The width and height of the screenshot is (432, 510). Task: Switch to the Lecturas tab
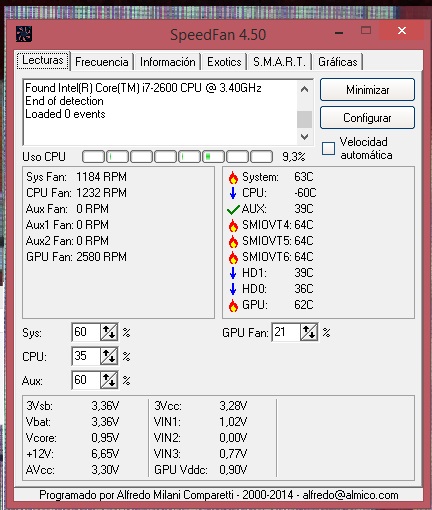pos(43,60)
